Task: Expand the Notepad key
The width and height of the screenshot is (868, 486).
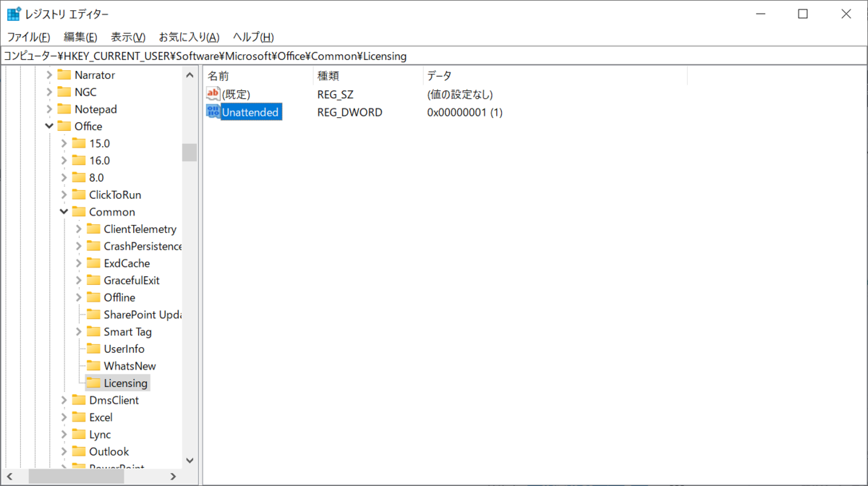Action: pos(49,109)
